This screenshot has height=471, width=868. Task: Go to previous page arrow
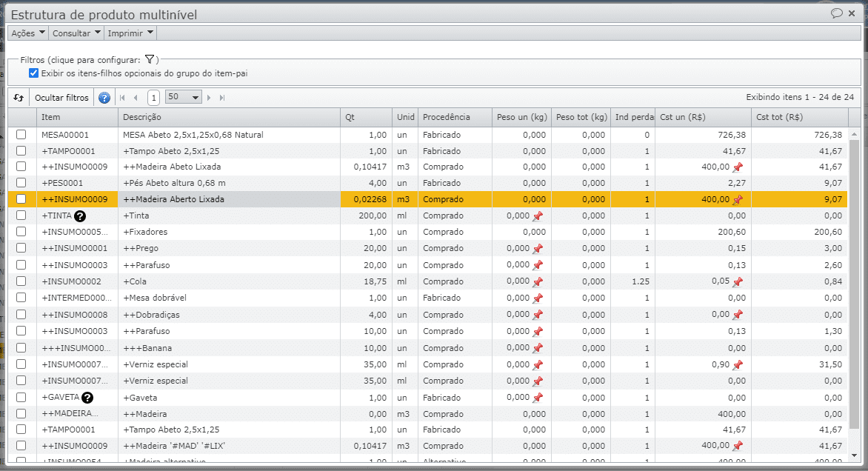coord(136,98)
